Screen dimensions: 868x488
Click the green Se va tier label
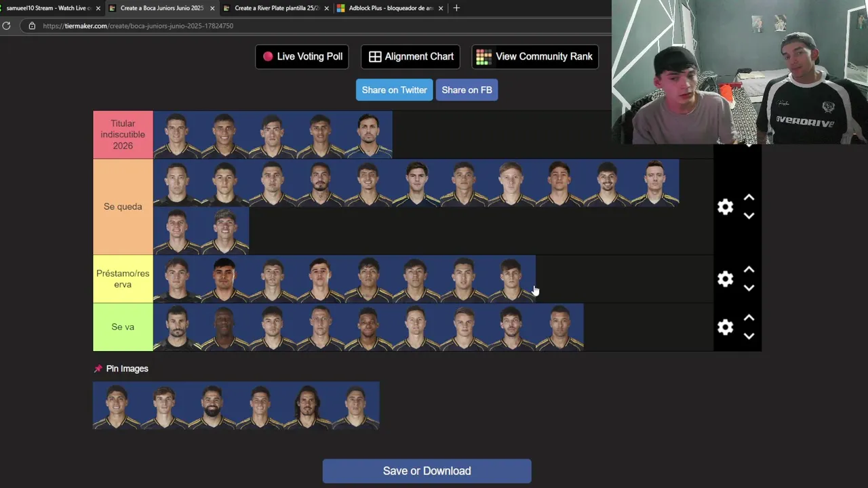pyautogui.click(x=123, y=327)
